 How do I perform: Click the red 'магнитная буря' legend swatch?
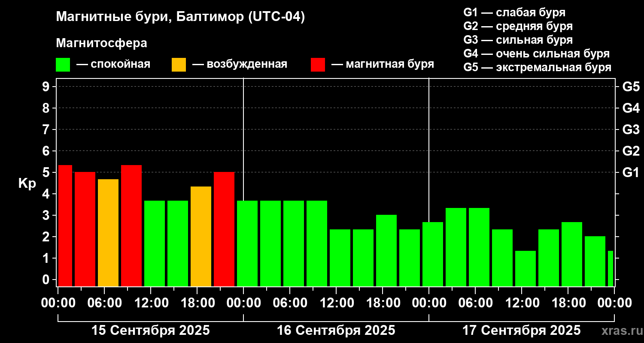pos(318,65)
